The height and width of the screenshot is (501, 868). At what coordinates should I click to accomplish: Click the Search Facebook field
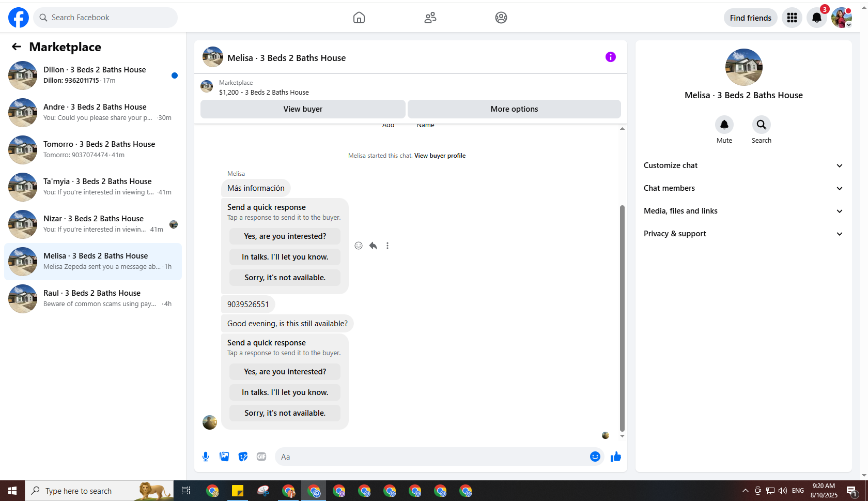105,18
